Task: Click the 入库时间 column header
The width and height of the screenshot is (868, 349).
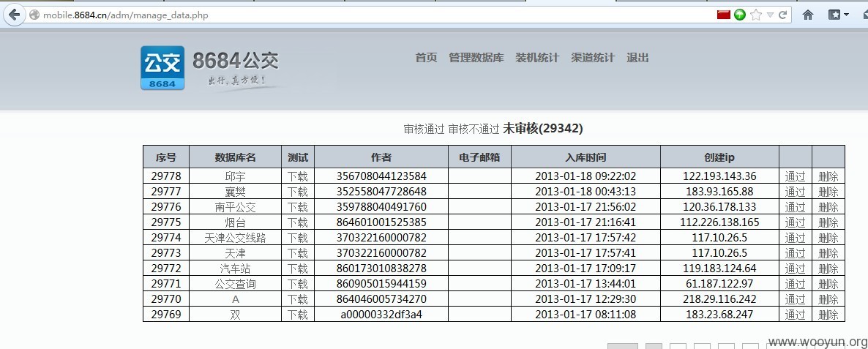Action: pos(585,157)
